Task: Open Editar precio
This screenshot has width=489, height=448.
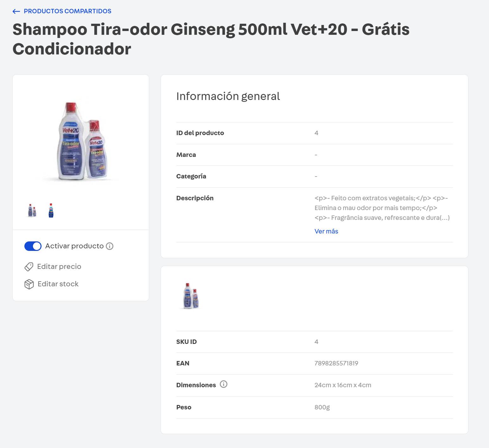Action: 59,266
